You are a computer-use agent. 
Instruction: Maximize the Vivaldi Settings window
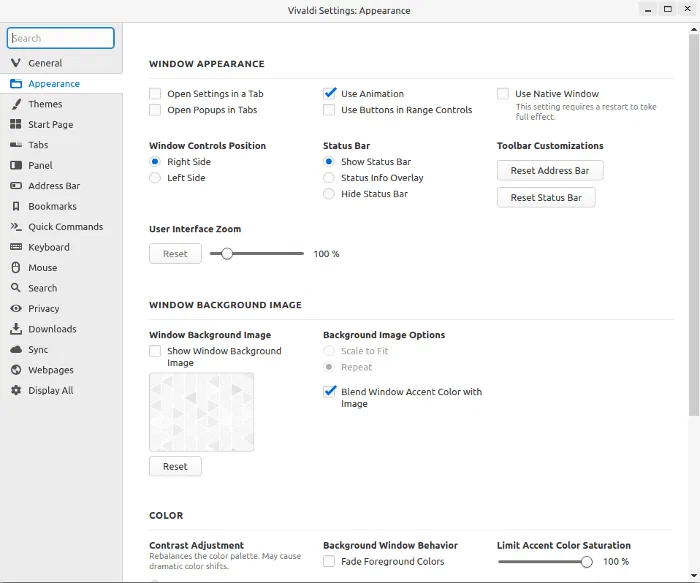coord(667,9)
